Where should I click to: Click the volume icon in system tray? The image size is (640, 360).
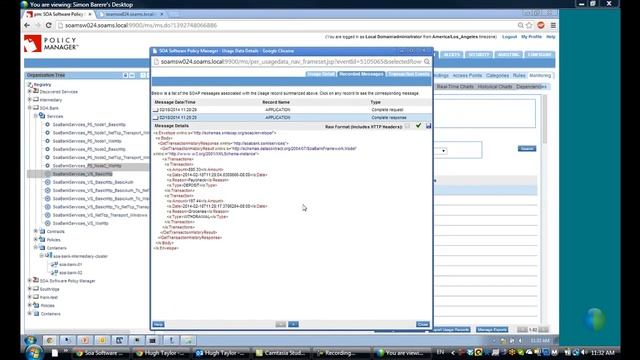point(584,352)
